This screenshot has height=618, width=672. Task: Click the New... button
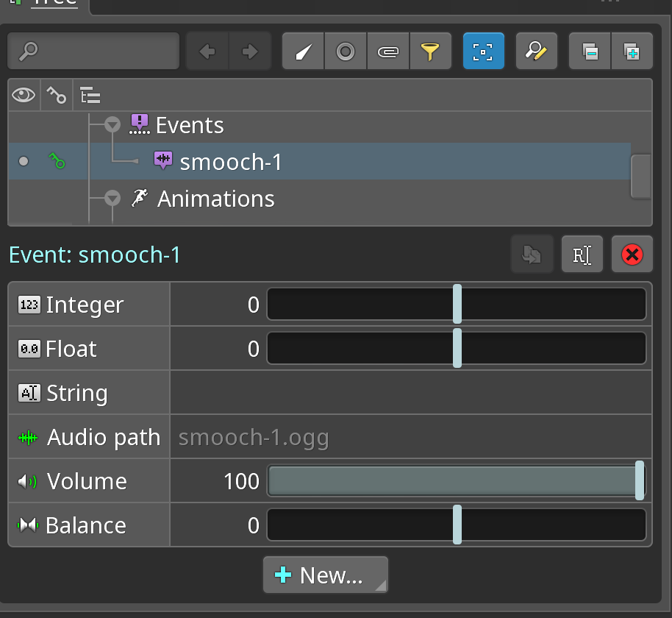point(320,575)
